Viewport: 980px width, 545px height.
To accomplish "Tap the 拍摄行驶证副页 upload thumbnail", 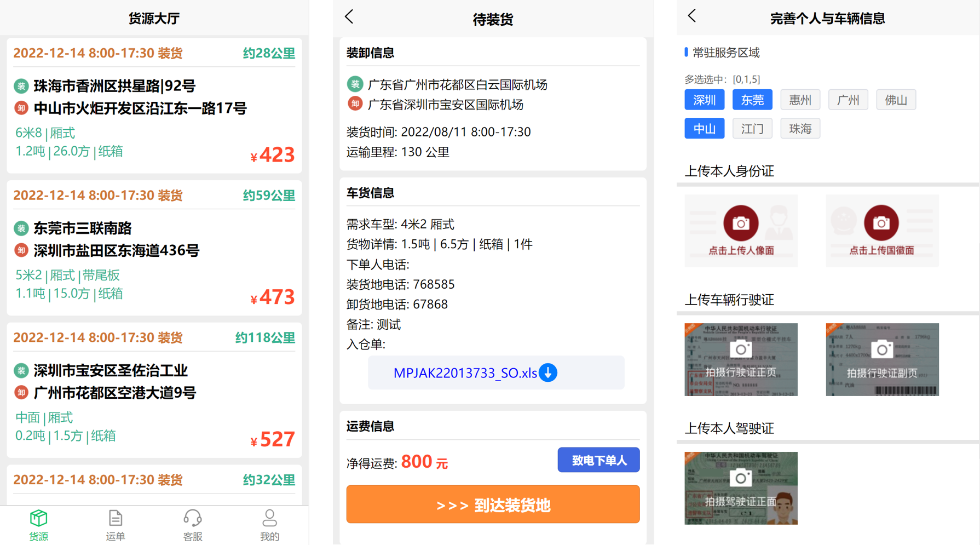I will click(x=882, y=359).
